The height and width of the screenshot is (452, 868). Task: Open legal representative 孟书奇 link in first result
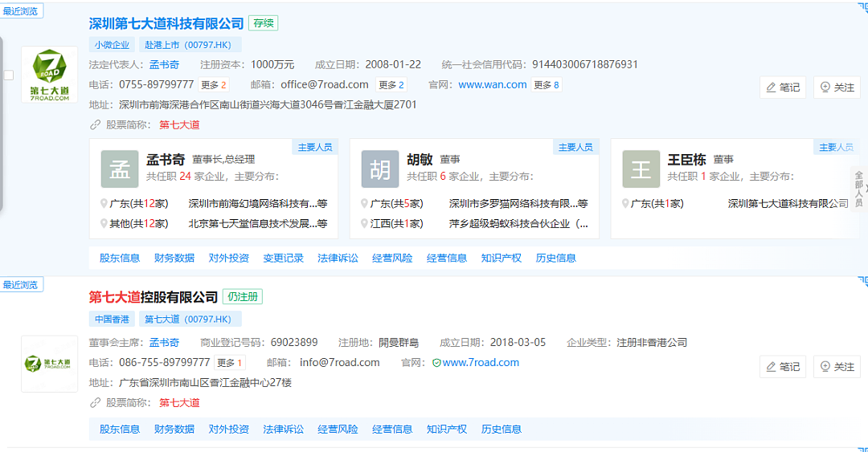pyautogui.click(x=165, y=65)
